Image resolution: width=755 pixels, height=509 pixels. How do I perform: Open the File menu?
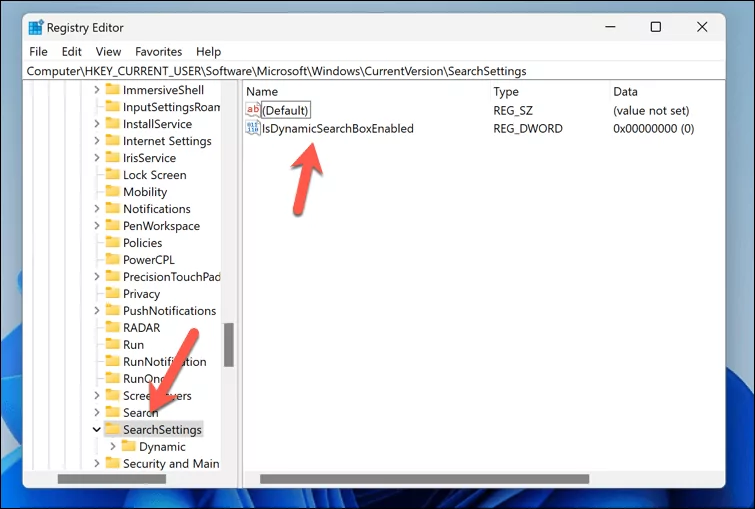[39, 52]
